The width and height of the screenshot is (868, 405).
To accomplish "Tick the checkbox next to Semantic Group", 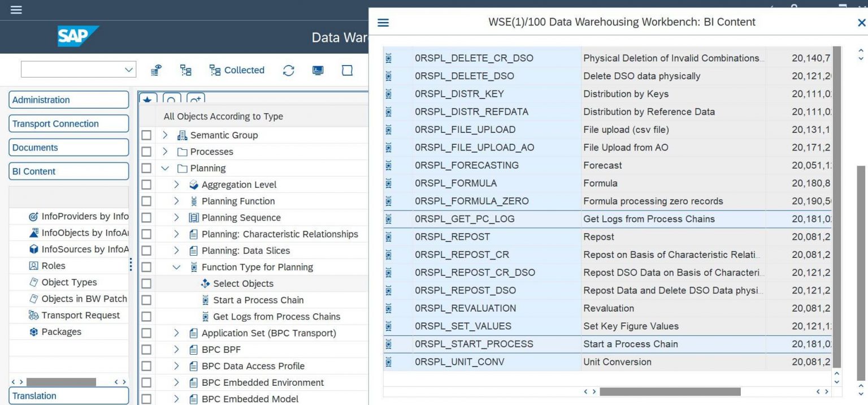I will 146,135.
